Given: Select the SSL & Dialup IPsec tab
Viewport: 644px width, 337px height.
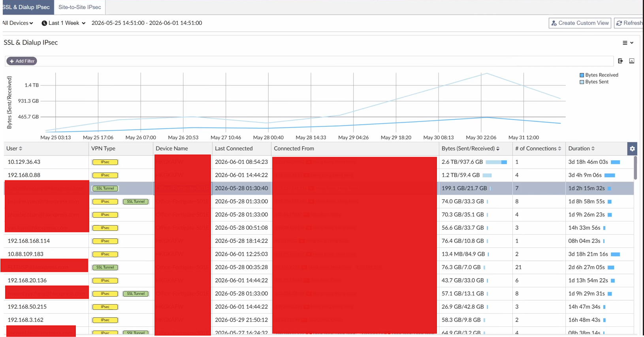Looking at the screenshot, I should pos(26,7).
